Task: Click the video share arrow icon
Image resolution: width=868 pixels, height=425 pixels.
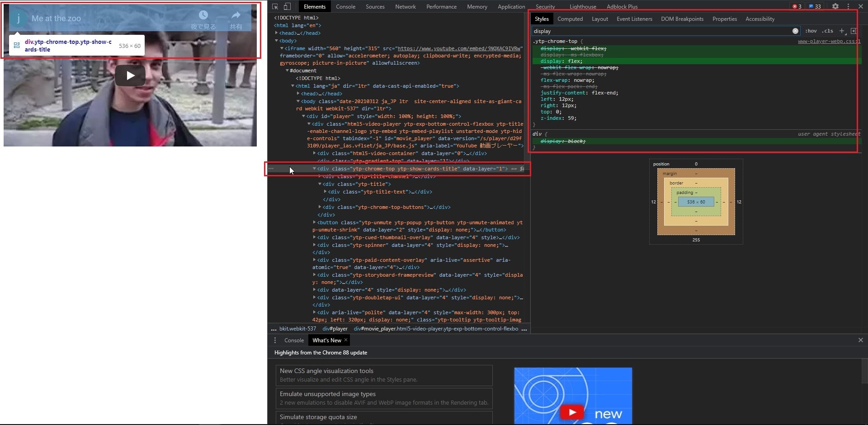Action: click(236, 15)
